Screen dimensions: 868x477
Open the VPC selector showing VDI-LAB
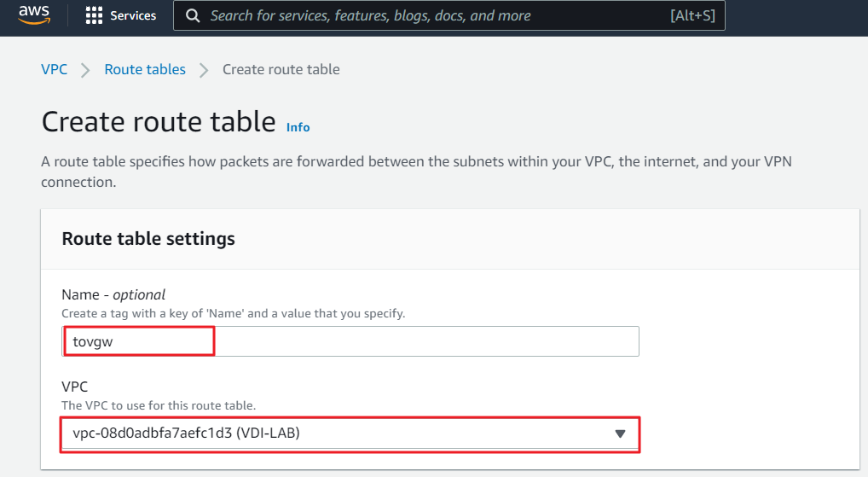(341, 433)
